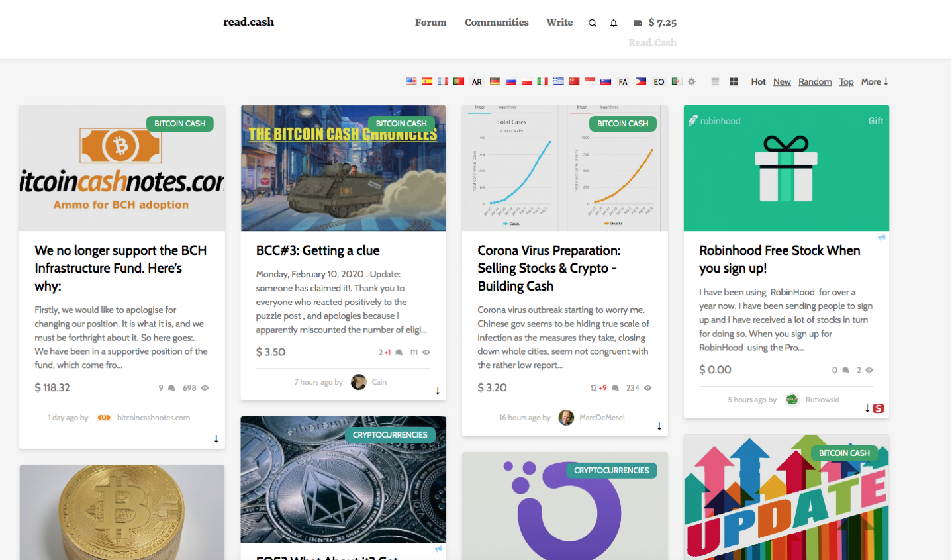The height and width of the screenshot is (560, 952).
Task: Click Bitcoin Cash tag on bitcoincashnotes card
Action: [x=180, y=124]
